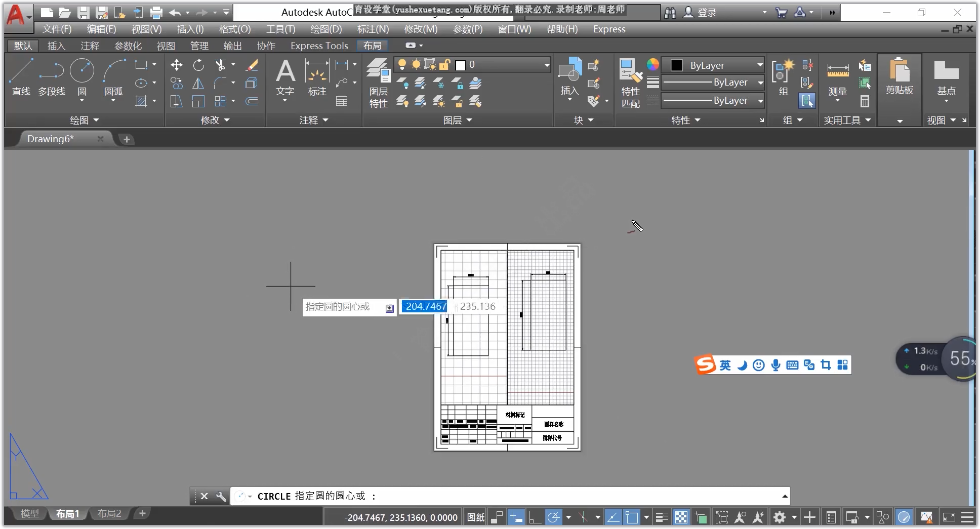
Task: Toggle polar tracking in status bar
Action: [x=554, y=517]
